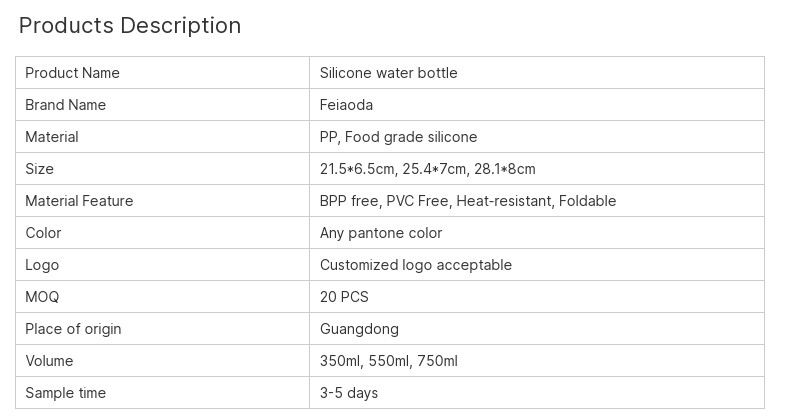This screenshot has height=417, width=803.
Task: Select the Place of origin label
Action: coord(73,329)
